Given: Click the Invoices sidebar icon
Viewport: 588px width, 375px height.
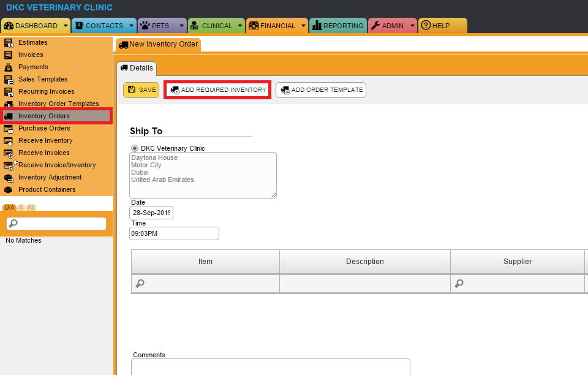Looking at the screenshot, I should (x=8, y=55).
